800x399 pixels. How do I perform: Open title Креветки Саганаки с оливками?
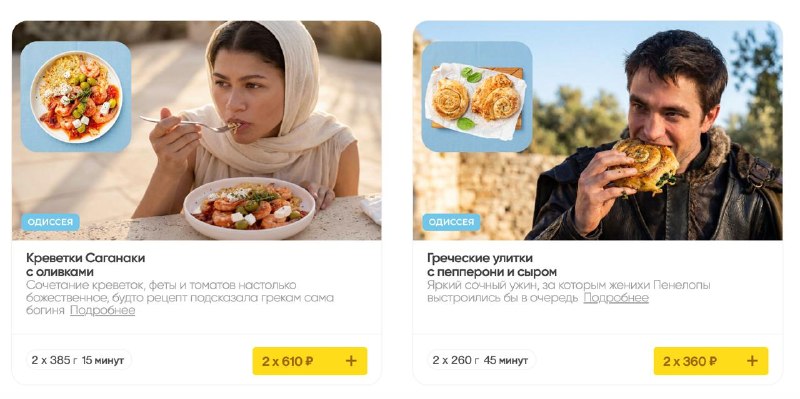coord(86,265)
